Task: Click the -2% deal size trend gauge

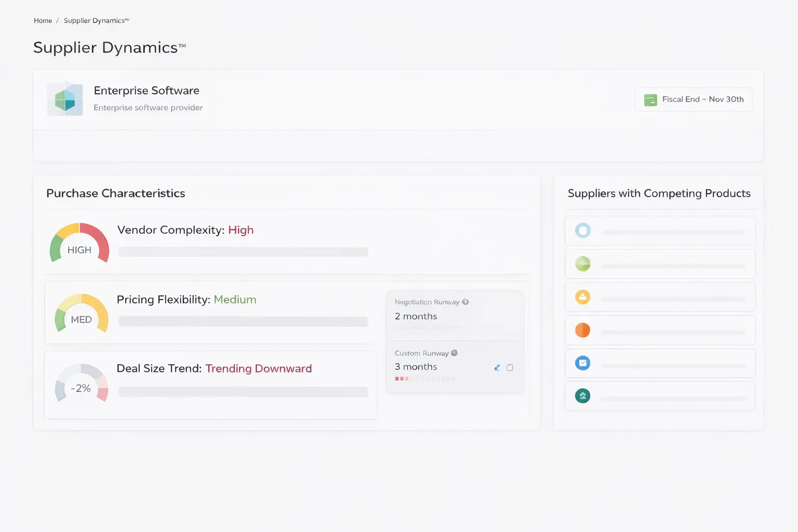Action: point(81,384)
